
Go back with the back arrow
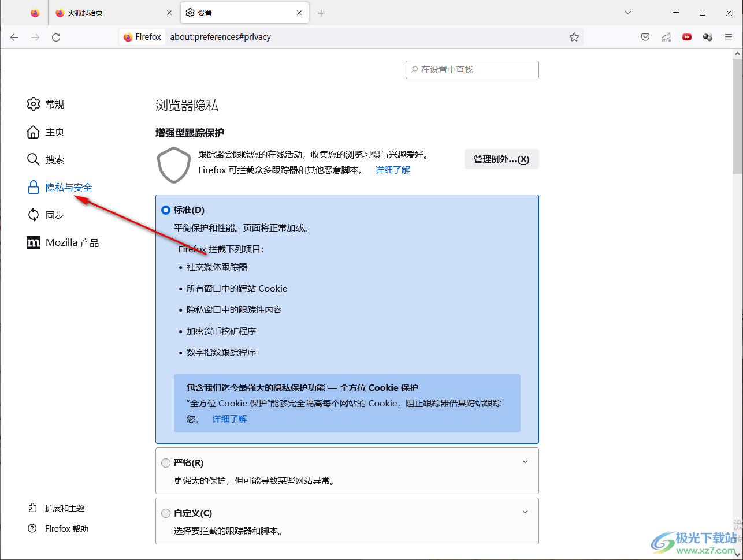click(14, 37)
